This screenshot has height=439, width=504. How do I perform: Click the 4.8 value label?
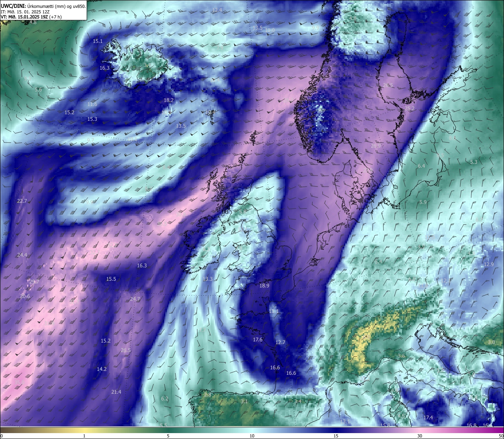pos(33,22)
